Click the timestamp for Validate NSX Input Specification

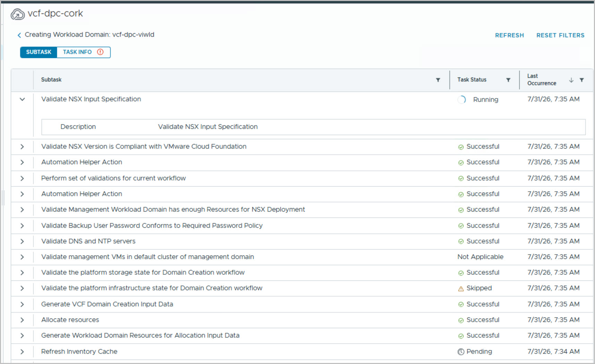[553, 99]
